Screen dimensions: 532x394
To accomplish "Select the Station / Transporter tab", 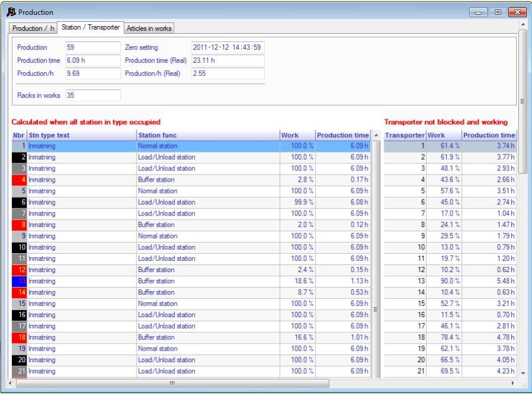I will [90, 28].
